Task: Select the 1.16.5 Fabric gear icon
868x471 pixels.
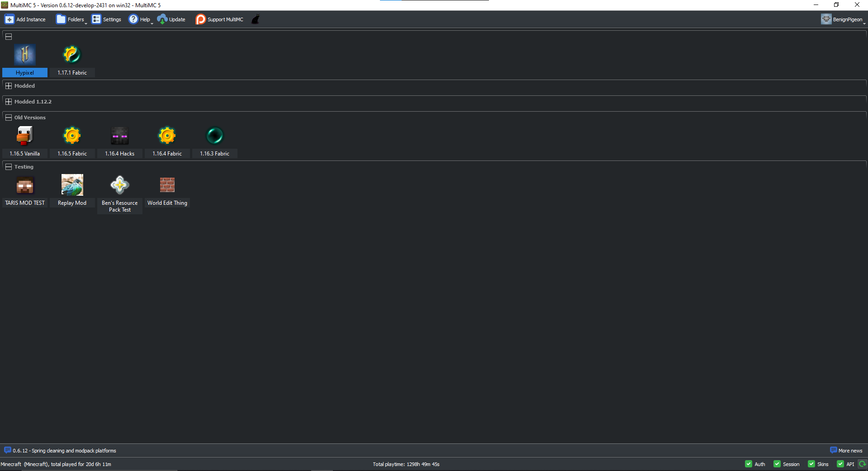Action: point(72,136)
